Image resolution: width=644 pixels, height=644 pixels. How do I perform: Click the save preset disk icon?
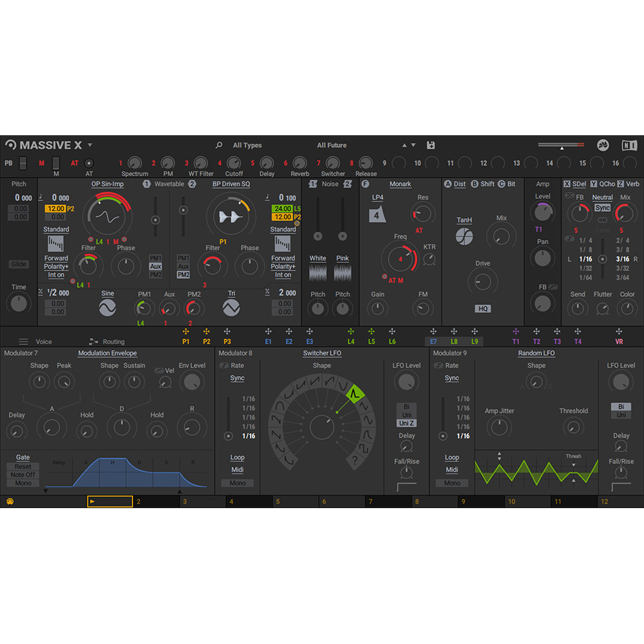click(x=430, y=145)
